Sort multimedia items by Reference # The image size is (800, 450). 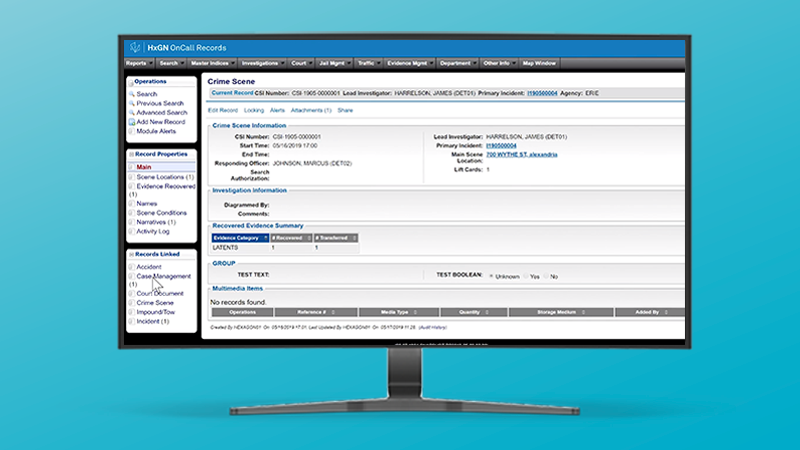(315, 312)
